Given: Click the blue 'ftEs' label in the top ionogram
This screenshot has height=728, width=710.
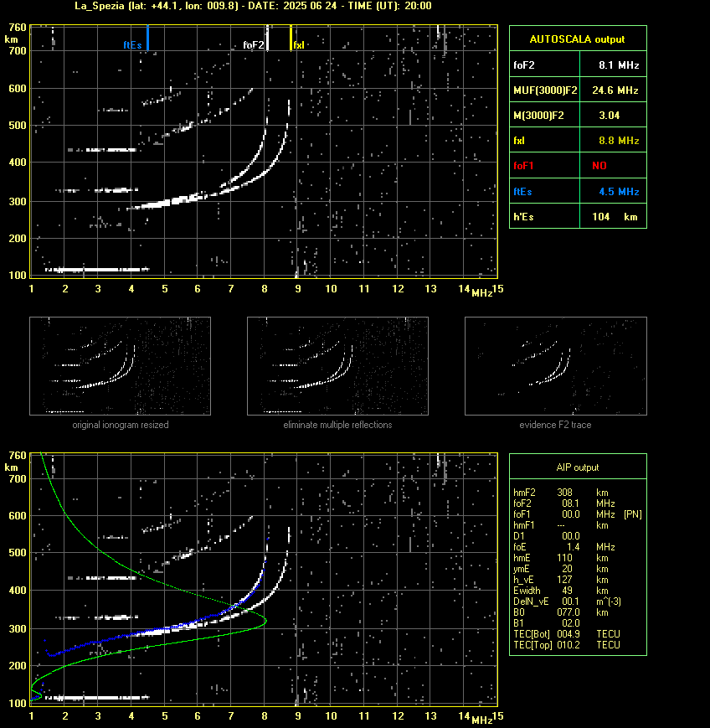Looking at the screenshot, I should tap(132, 45).
